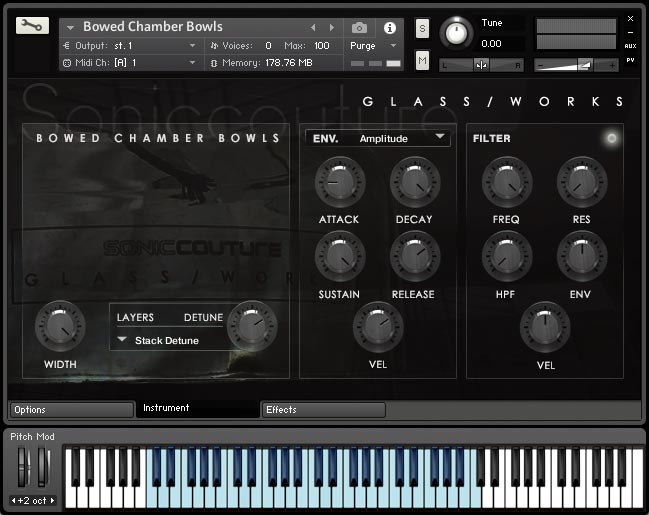Viewport: 649px width, 515px height.
Task: Switch to the Options tab
Action: pyautogui.click(x=71, y=409)
